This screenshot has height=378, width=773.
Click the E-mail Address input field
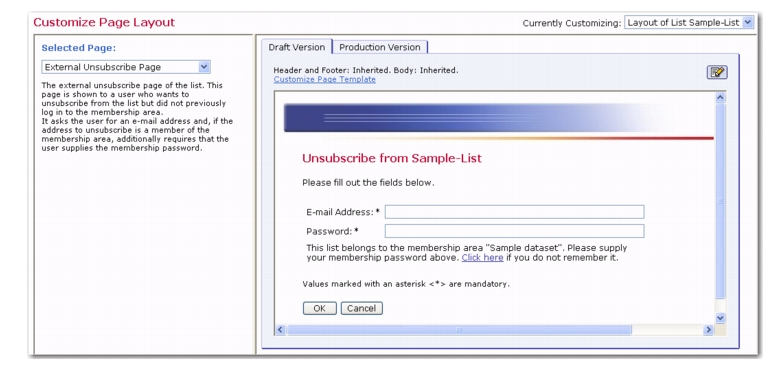(514, 212)
